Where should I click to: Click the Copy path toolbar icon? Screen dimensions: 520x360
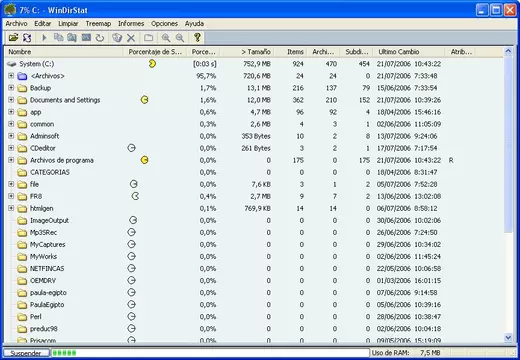(58, 37)
